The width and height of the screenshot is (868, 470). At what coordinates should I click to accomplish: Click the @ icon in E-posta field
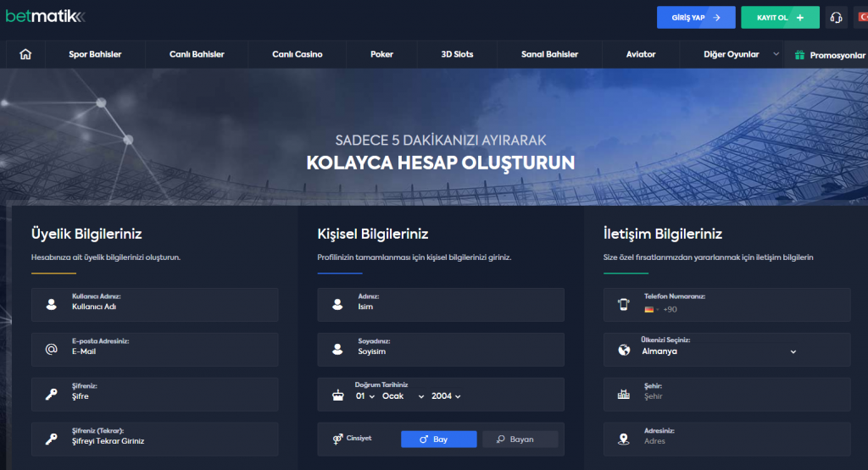(52, 349)
